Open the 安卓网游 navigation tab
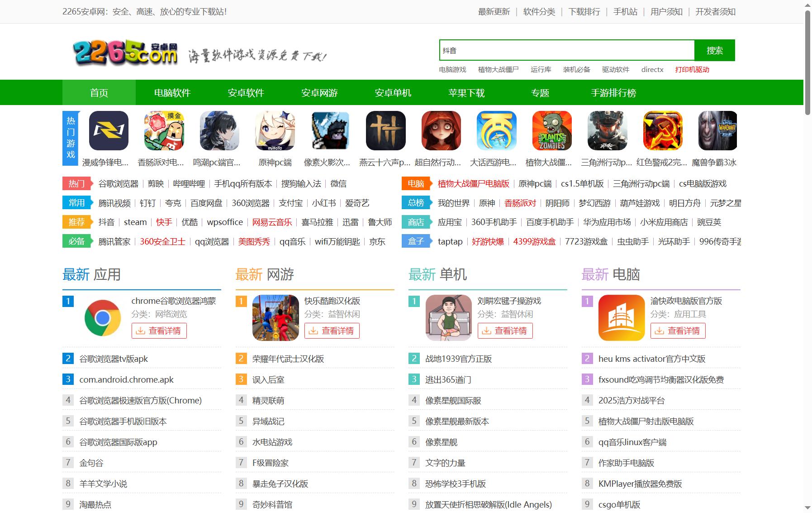This screenshot has height=513, width=812. (x=319, y=93)
